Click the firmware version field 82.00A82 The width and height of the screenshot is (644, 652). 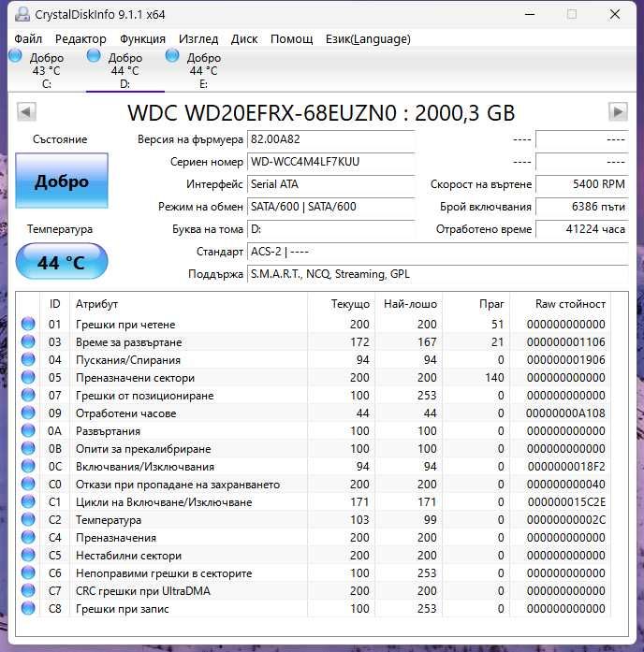click(331, 139)
